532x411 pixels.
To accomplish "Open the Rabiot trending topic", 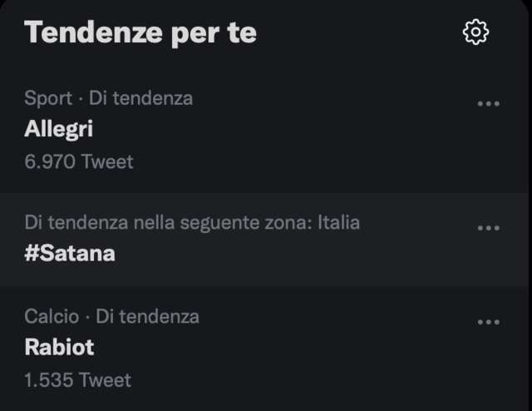I will (59, 347).
